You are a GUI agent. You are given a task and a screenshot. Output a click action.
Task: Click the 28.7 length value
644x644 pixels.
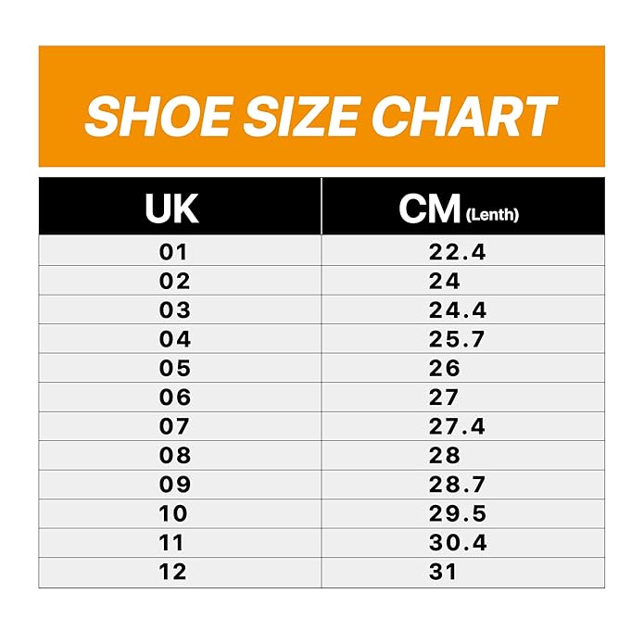pyautogui.click(x=457, y=485)
